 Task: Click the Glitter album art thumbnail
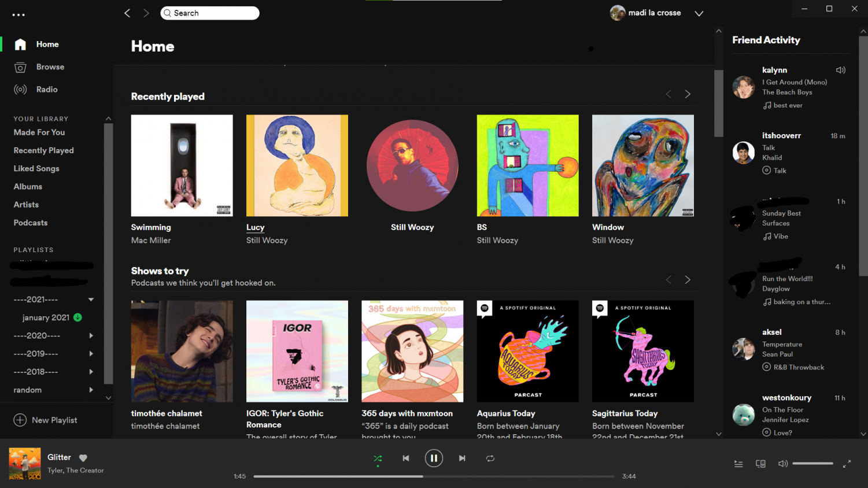pyautogui.click(x=25, y=464)
